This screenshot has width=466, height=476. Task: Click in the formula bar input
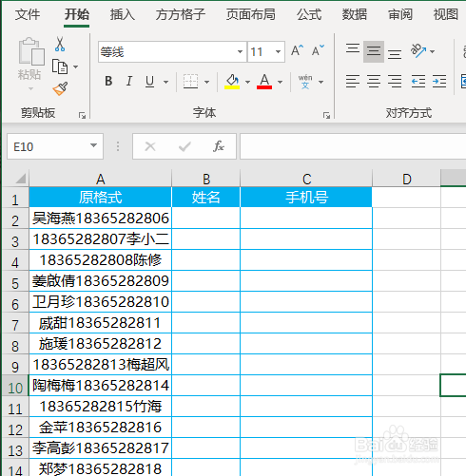point(353,146)
